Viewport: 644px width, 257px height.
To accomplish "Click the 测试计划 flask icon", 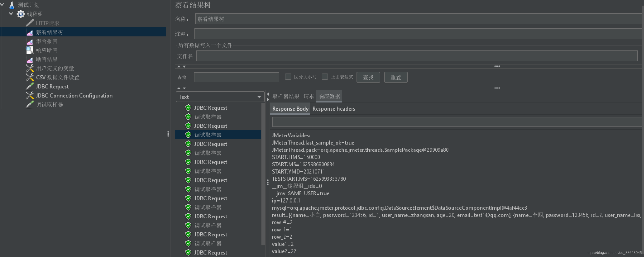I will 12,5.
